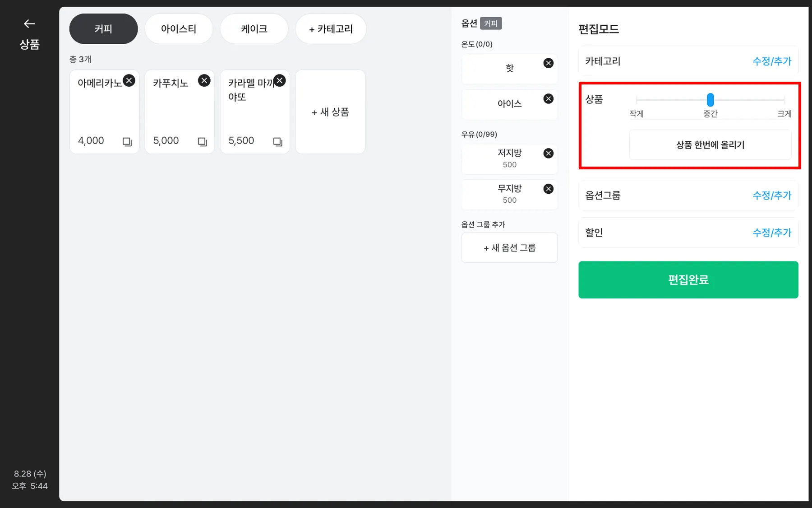The image size is (812, 508).
Task: Go back using the arrow above 상품
Action: tap(29, 23)
